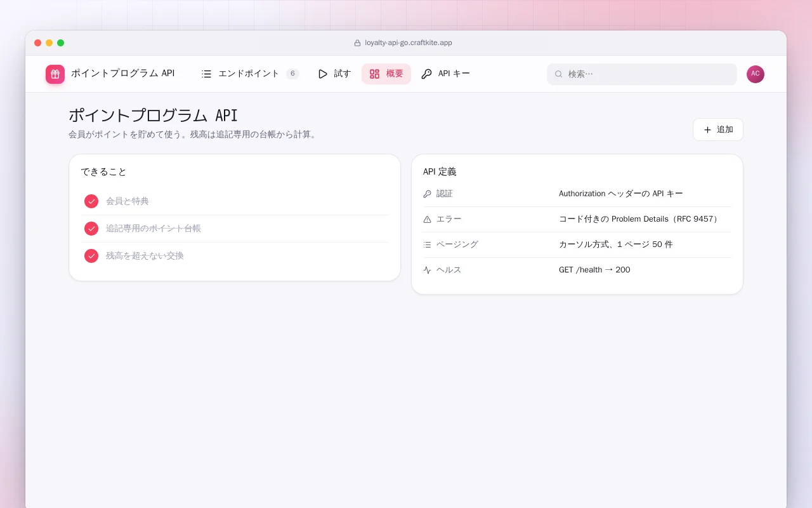Click the key icon next to 認証

[427, 194]
